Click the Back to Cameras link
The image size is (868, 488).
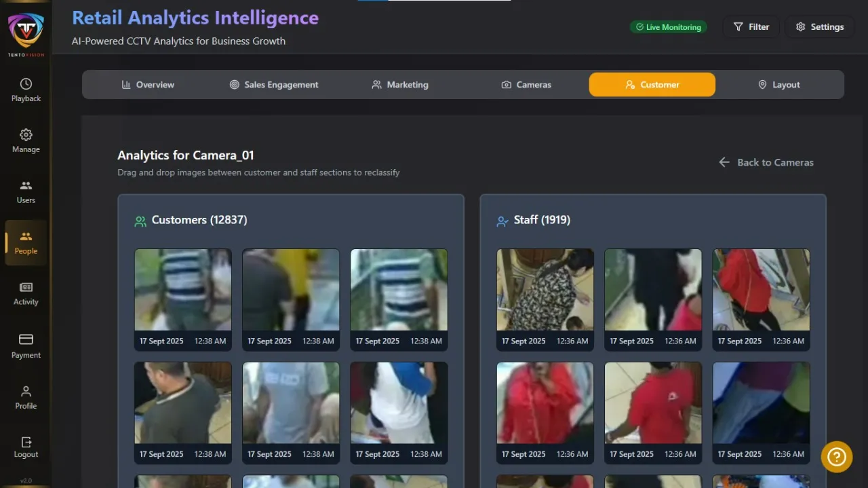coord(766,162)
